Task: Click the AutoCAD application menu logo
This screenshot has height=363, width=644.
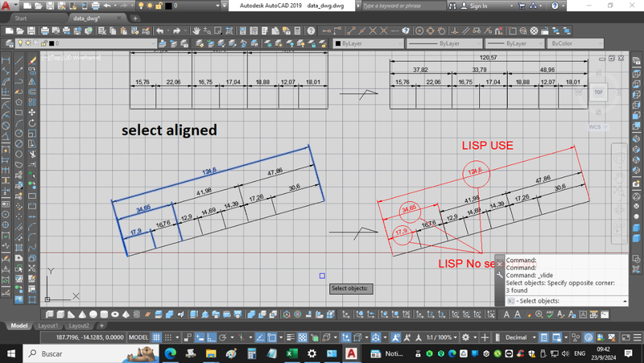Action: [7, 6]
